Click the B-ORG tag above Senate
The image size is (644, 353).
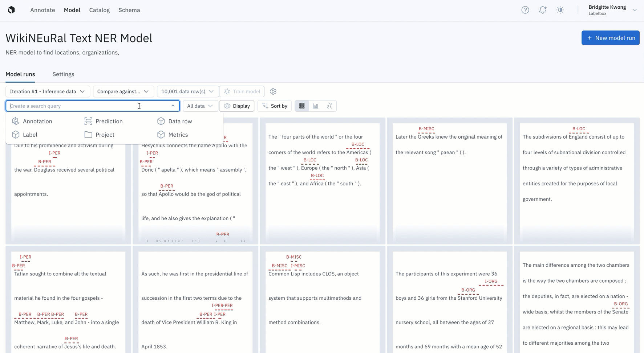[x=621, y=304]
